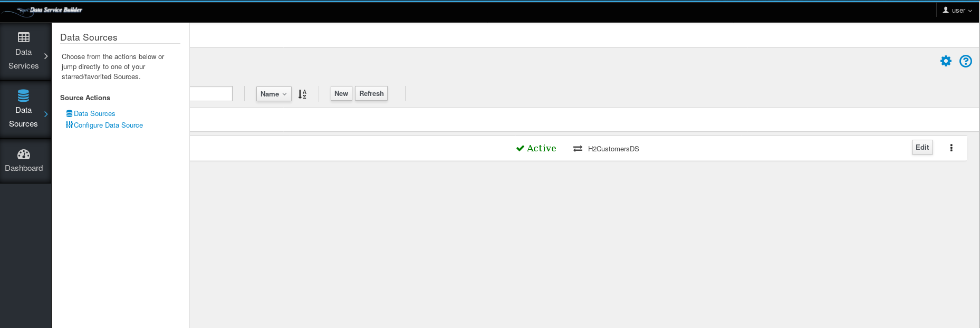Open the Dashboard sidebar item
The height and width of the screenshot is (328, 980).
(x=25, y=161)
